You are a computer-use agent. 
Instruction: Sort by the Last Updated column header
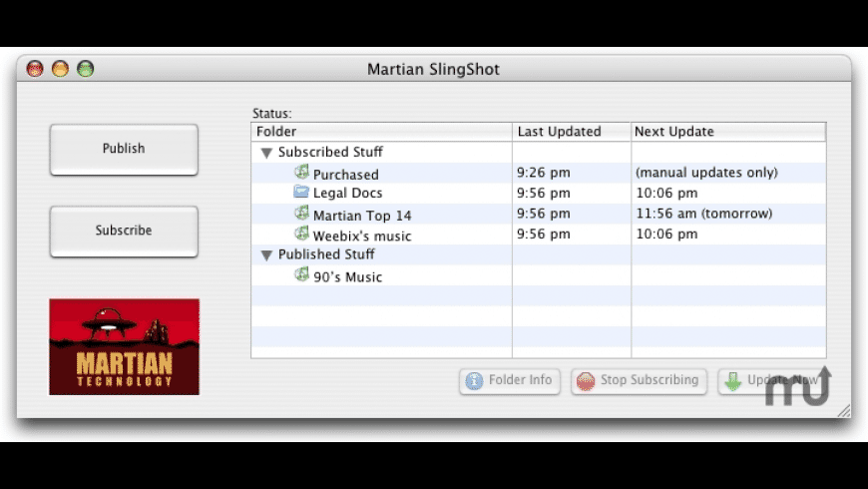click(571, 132)
